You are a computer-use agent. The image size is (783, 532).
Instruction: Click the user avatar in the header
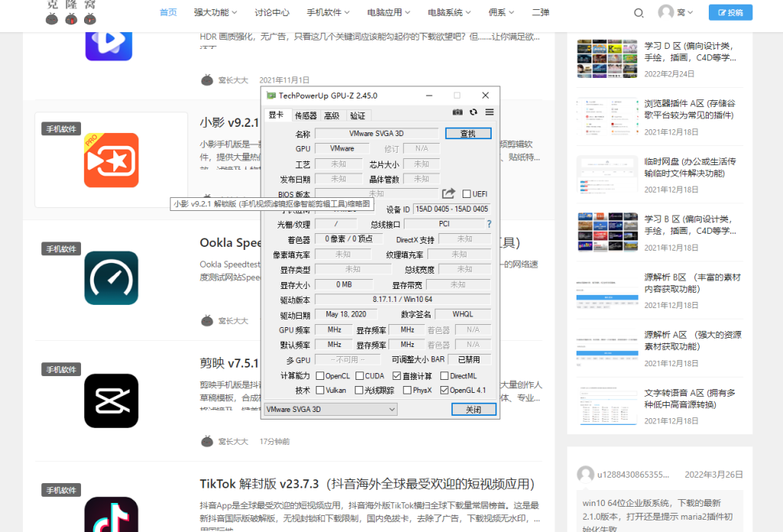click(x=666, y=11)
